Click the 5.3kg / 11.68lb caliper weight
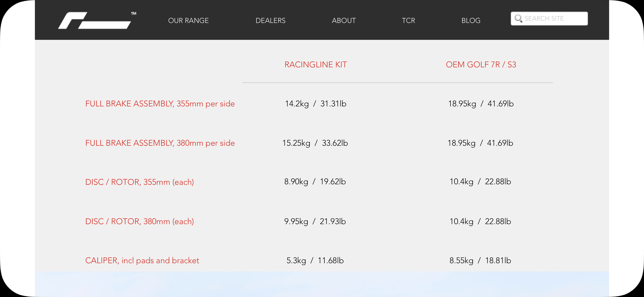This screenshot has height=297, width=644. (315, 261)
